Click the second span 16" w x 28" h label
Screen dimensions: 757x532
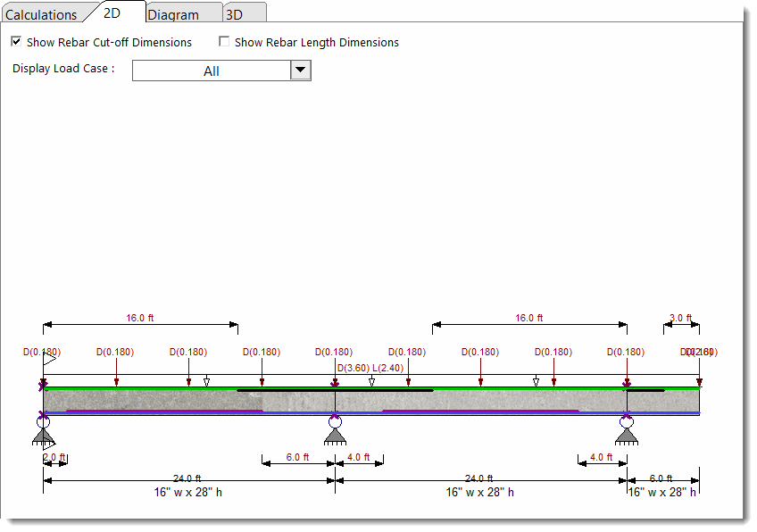(x=480, y=492)
